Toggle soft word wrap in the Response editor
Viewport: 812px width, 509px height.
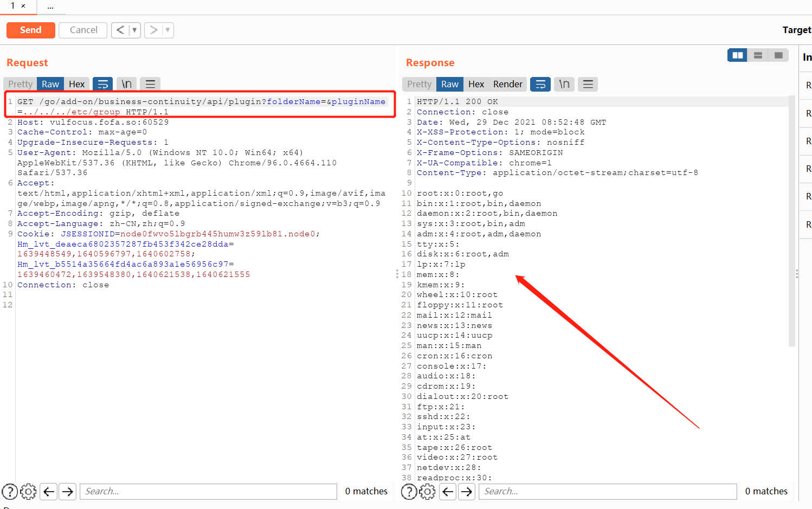540,84
